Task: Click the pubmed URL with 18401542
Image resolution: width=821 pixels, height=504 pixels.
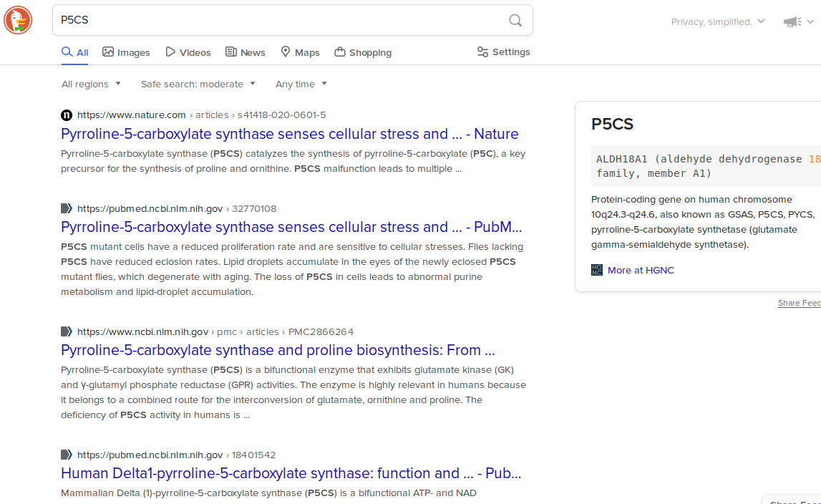Action: [177, 455]
